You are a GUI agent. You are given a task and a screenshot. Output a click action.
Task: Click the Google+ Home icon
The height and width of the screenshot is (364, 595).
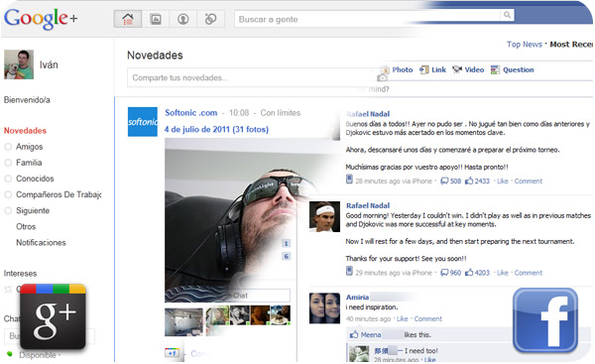click(x=128, y=19)
